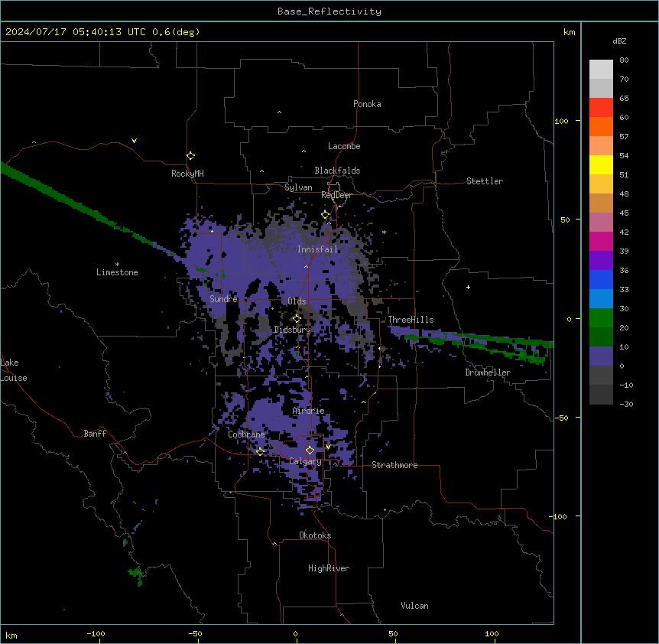Click the Olds town label
Image resolution: width=659 pixels, height=644 pixels.
click(x=297, y=301)
